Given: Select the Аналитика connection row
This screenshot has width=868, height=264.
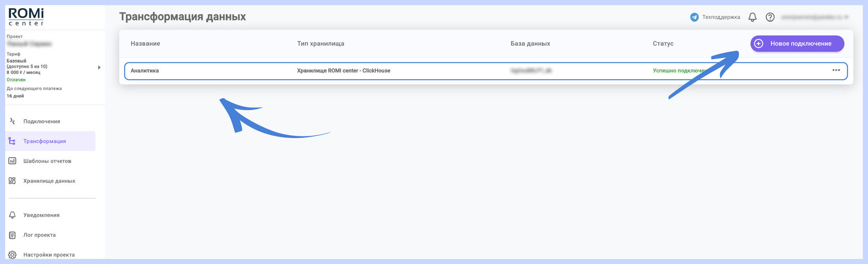Looking at the screenshot, I should tap(486, 71).
